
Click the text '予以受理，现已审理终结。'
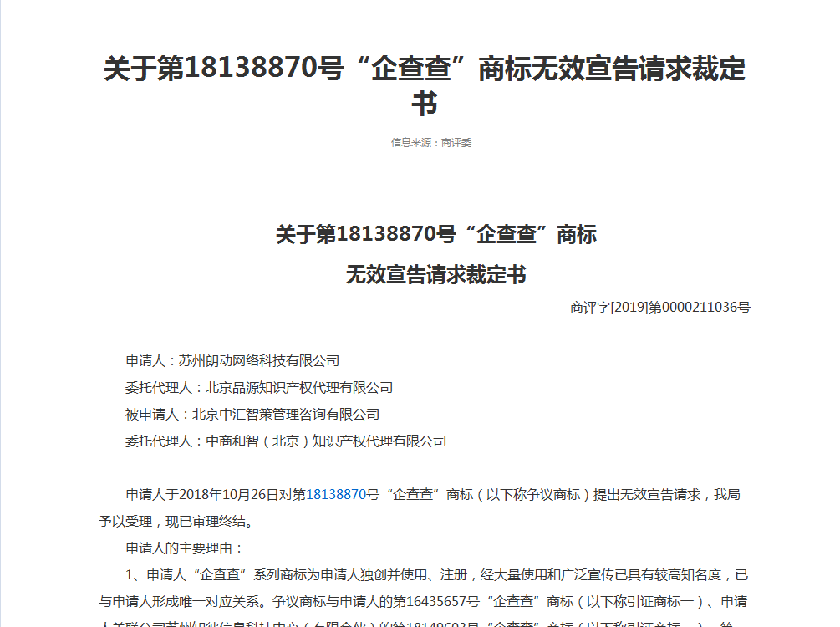[x=176, y=521]
